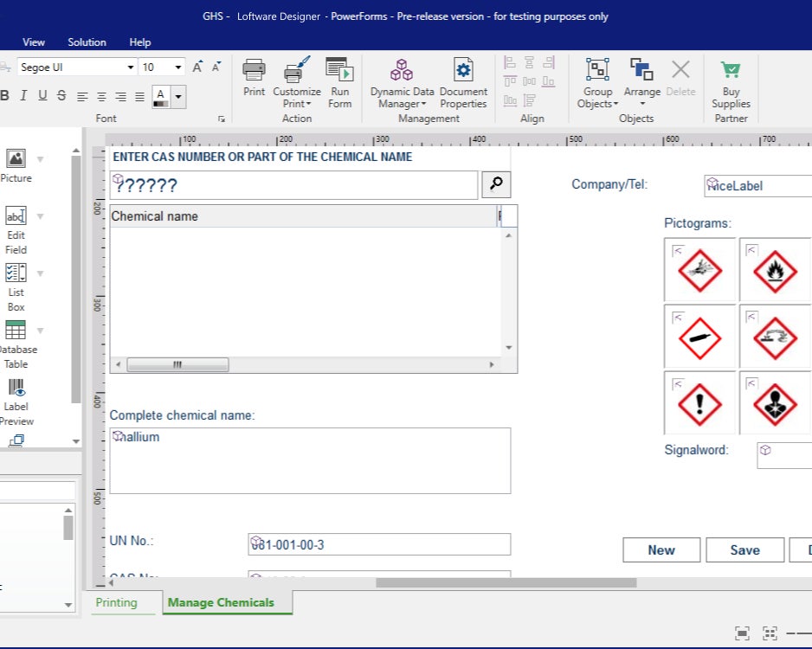Toggle bold text formatting
The image size is (812, 649).
[4, 96]
